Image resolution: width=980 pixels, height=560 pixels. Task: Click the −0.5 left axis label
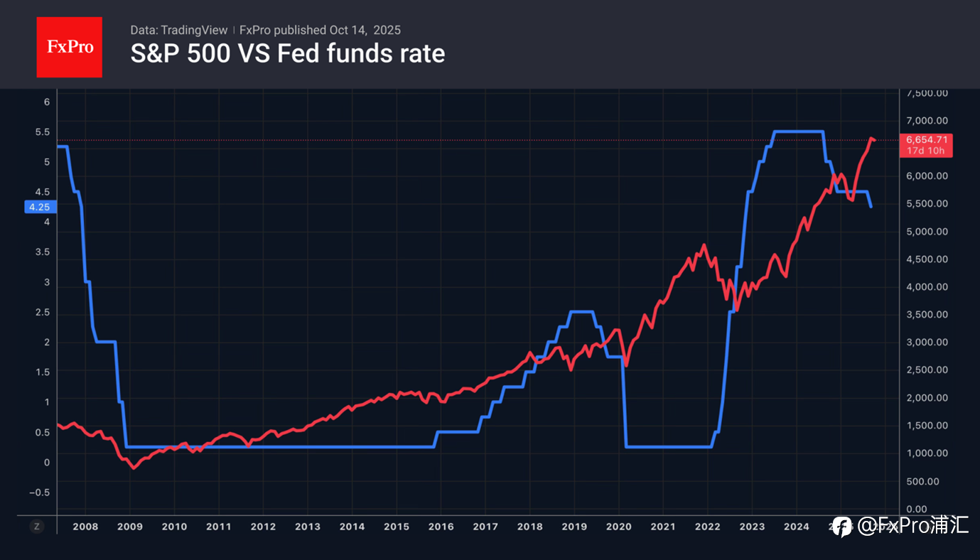40,492
